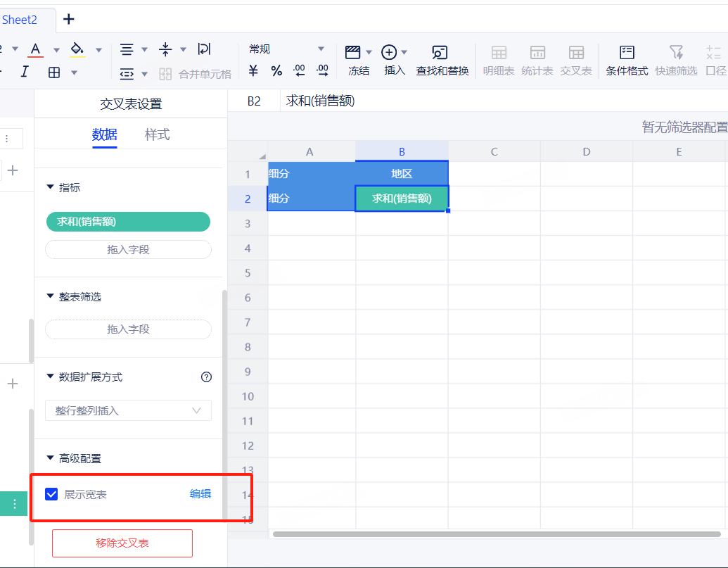Click the fill color yellow swatch icon
The height and width of the screenshot is (568, 728).
[x=77, y=50]
